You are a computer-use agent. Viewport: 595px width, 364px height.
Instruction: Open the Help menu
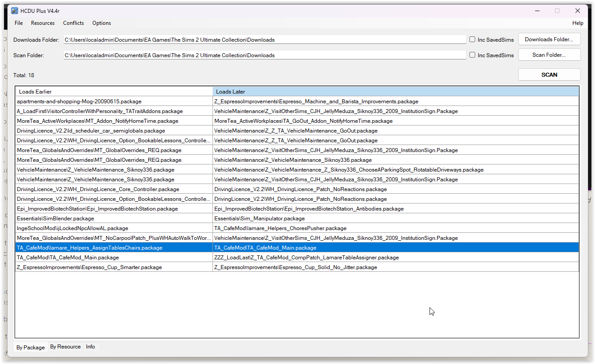578,23
